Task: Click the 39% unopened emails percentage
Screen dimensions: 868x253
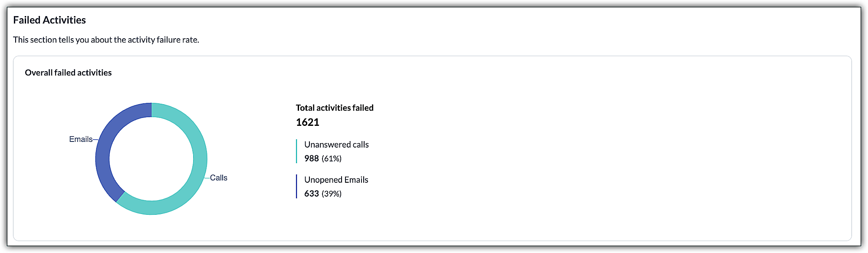Action: point(332,194)
